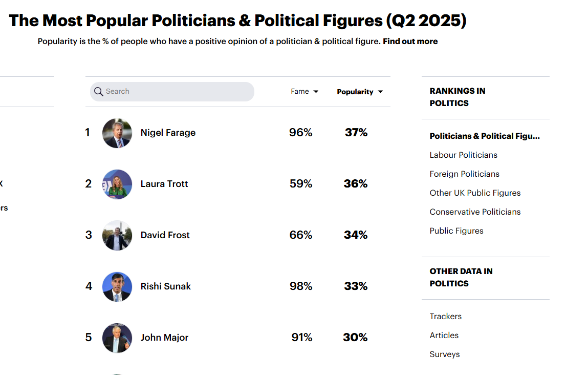Image resolution: width=588 pixels, height=375 pixels.
Task: Open the Labour Politicians ranking
Action: click(464, 155)
